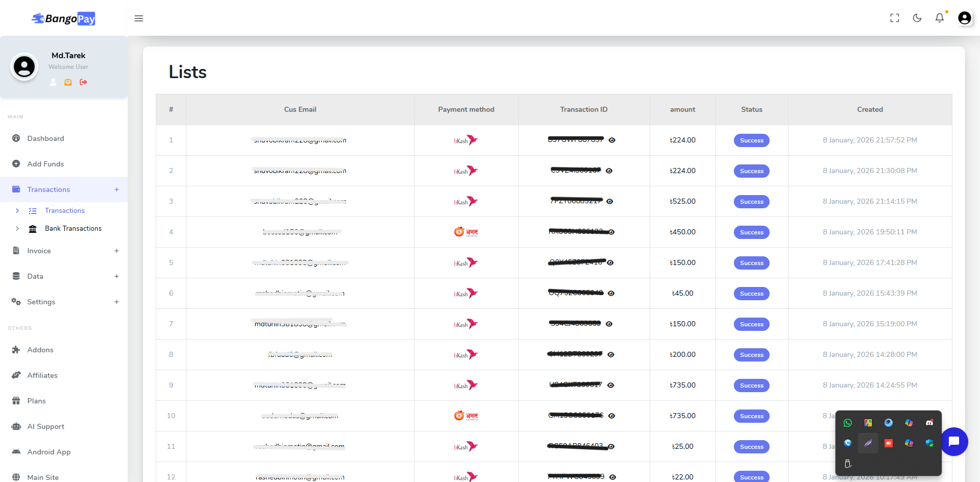Viewport: 980px width, 482px height.
Task: Enter fullscreen using the expand icon
Action: 895,18
